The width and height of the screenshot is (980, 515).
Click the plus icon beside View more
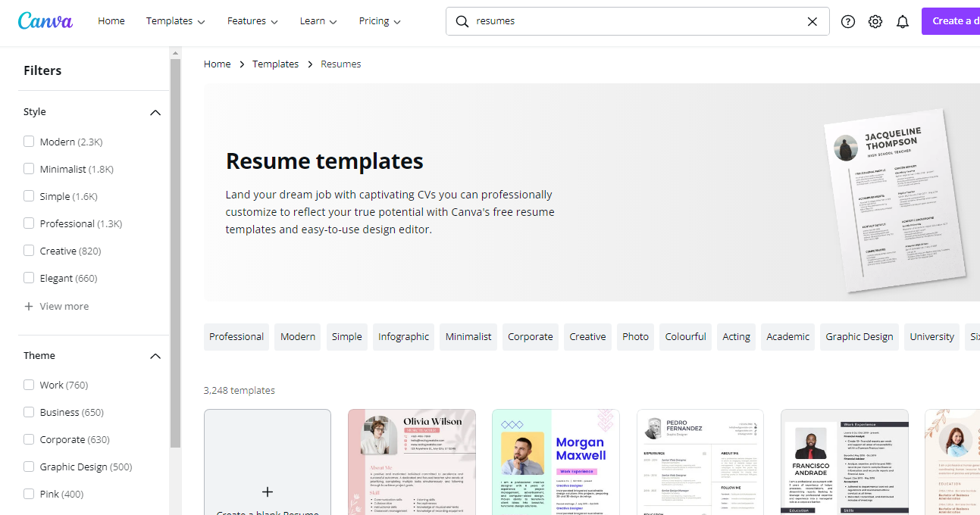(29, 306)
